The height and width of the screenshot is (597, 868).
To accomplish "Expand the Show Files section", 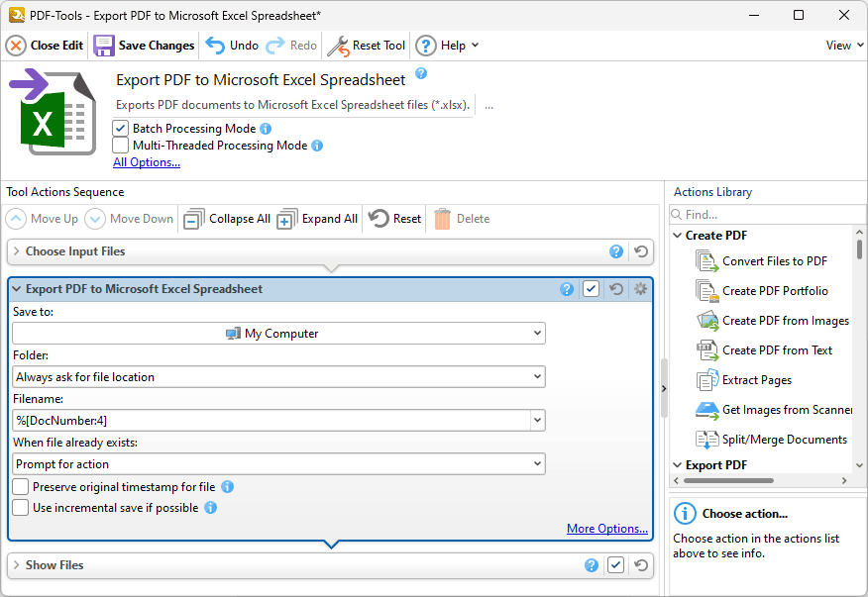I will 17,565.
